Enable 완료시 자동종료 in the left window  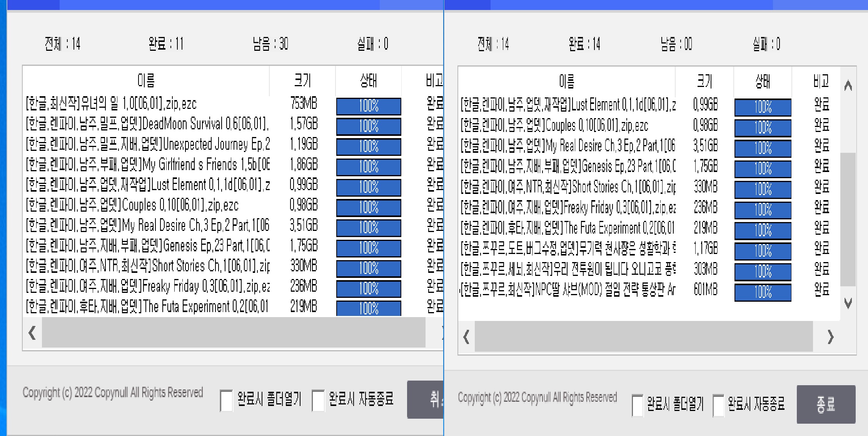pyautogui.click(x=318, y=399)
